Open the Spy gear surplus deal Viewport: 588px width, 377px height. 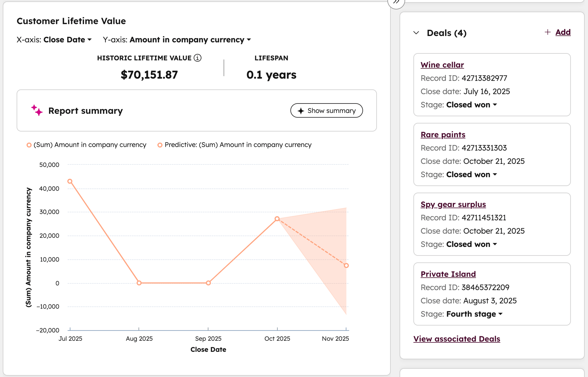[x=453, y=204]
